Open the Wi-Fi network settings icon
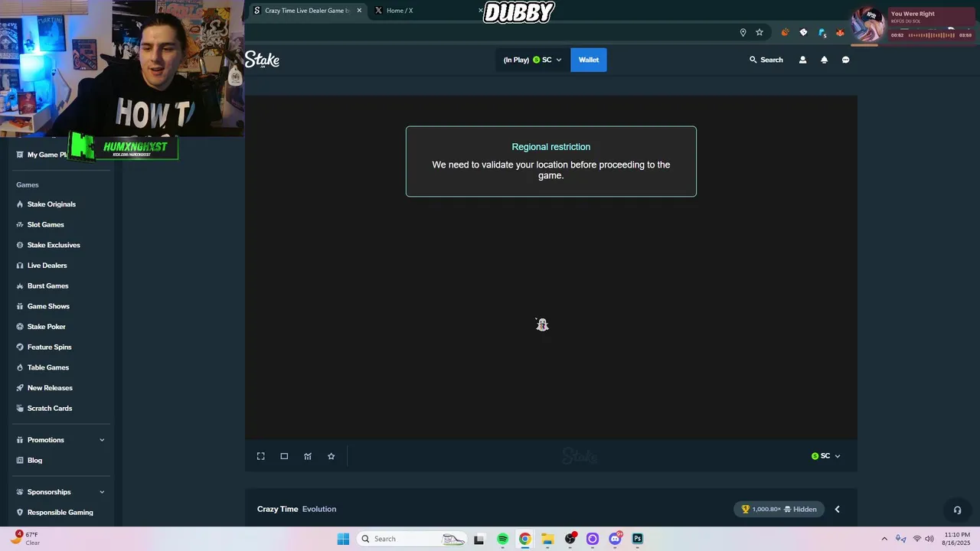This screenshot has height=551, width=980. click(916, 539)
